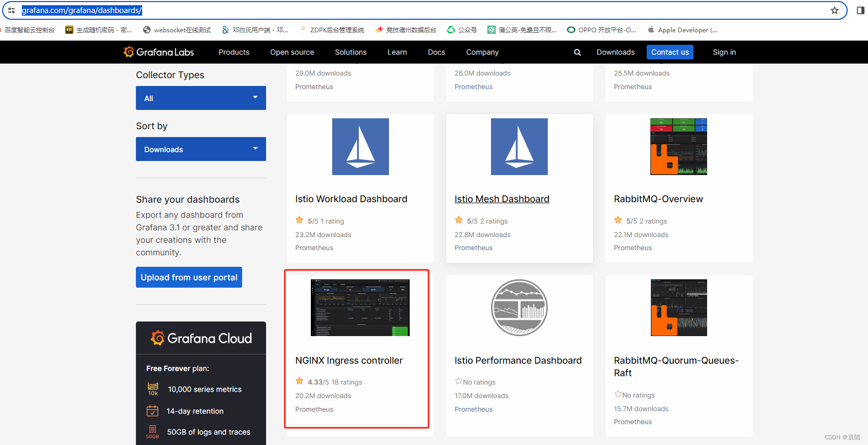The height and width of the screenshot is (445, 868).
Task: Click '4.33/5 18 ratings' text
Action: 335,382
